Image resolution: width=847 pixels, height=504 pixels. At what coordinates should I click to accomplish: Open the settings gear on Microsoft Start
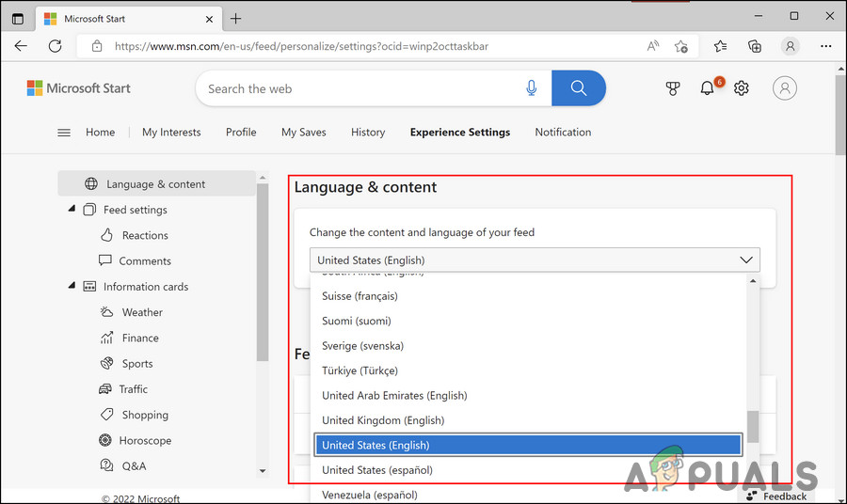click(742, 88)
